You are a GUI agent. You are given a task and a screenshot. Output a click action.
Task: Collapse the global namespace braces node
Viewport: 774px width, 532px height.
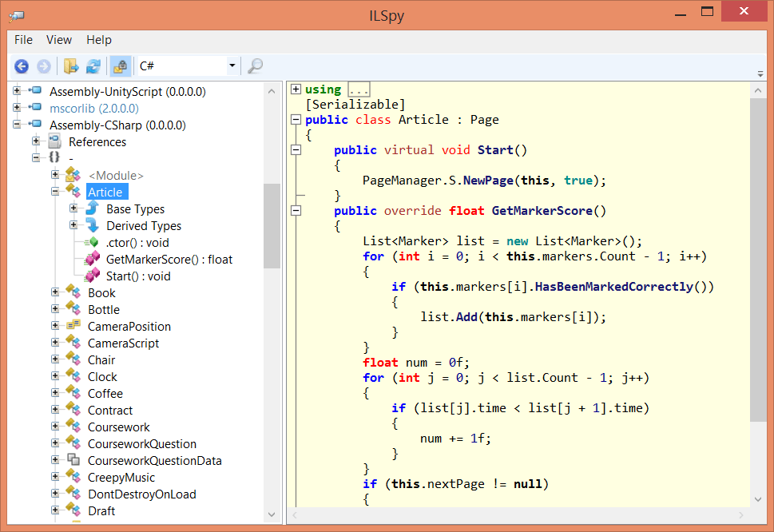[35, 158]
